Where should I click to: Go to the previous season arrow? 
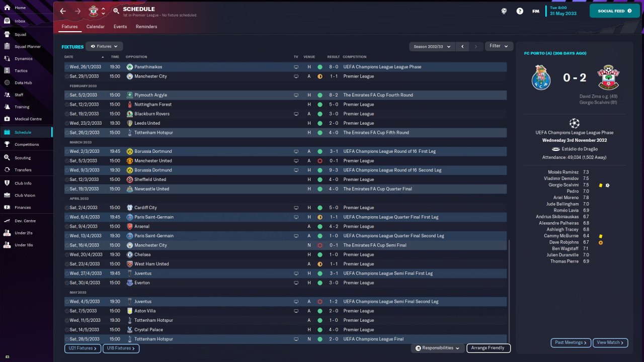[462, 46]
